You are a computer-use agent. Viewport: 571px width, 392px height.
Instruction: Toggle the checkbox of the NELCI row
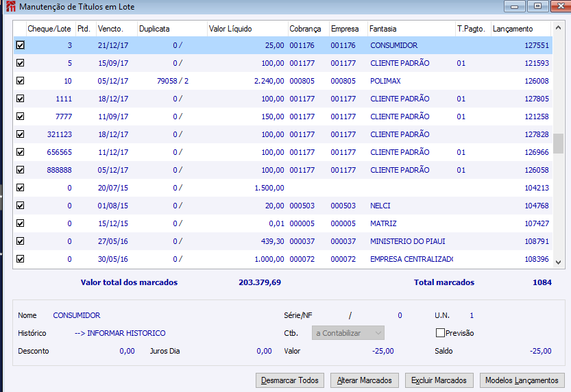[21, 206]
